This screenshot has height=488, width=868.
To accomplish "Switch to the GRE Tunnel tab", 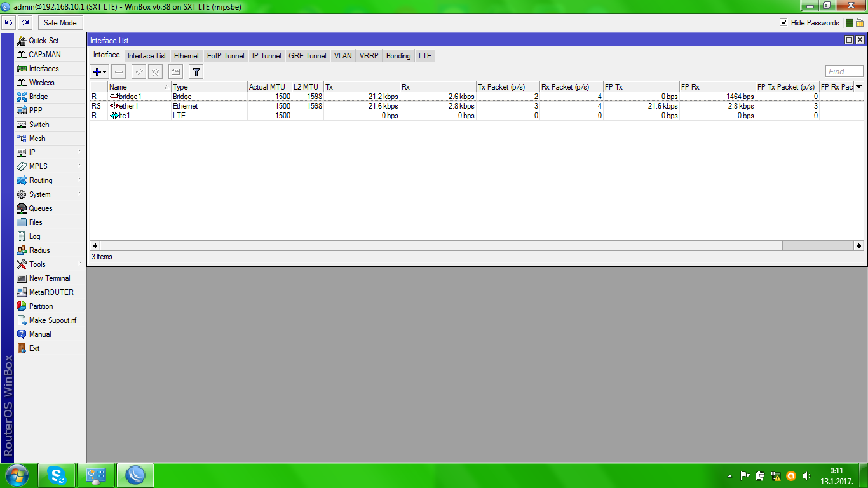I will point(308,56).
